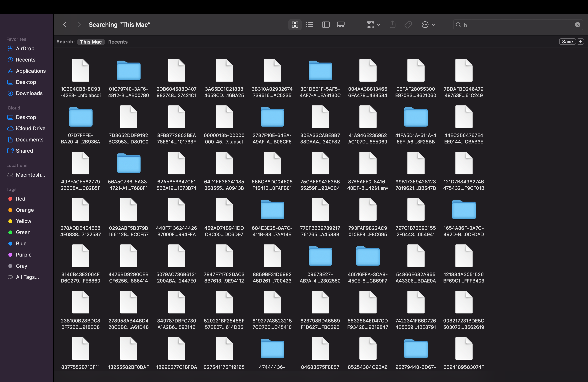Go back using the back arrow
588x382 pixels.
point(65,24)
